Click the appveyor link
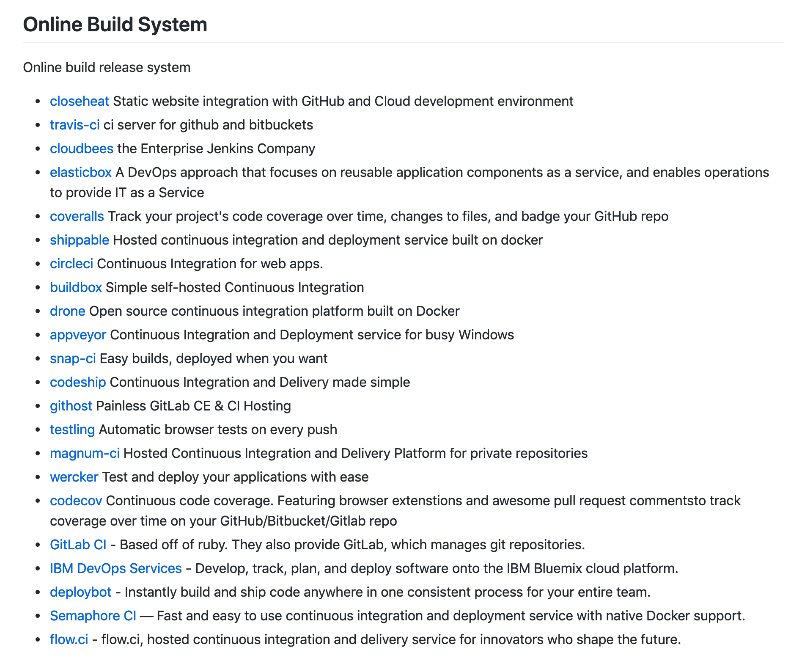 78,335
